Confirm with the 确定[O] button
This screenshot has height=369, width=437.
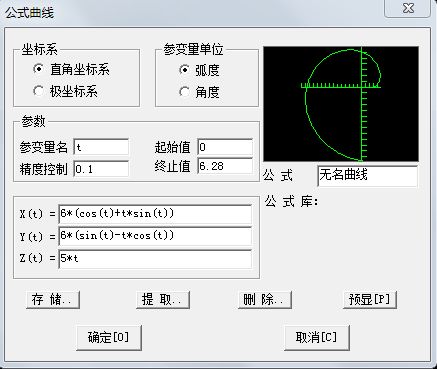pos(109,338)
